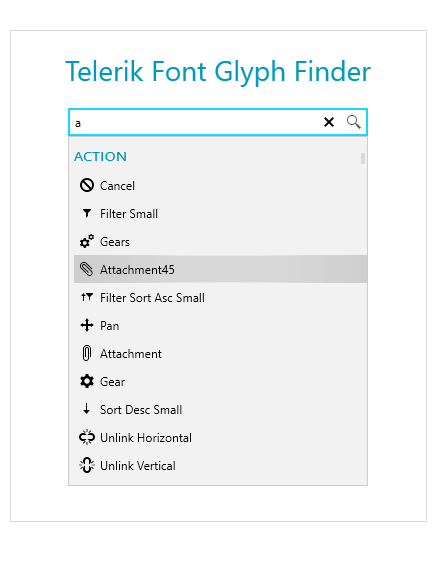Select the single Gear icon

[87, 381]
